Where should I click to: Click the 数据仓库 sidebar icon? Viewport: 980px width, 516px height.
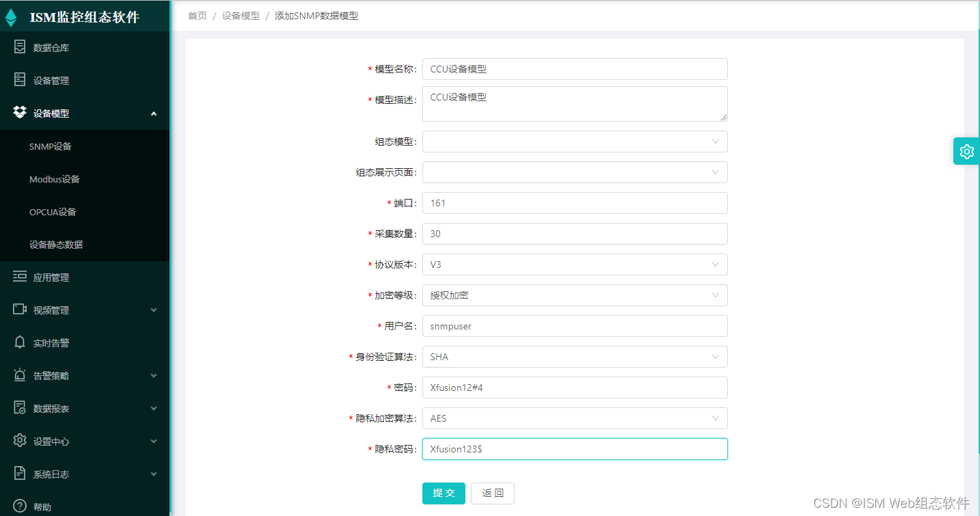coord(20,47)
